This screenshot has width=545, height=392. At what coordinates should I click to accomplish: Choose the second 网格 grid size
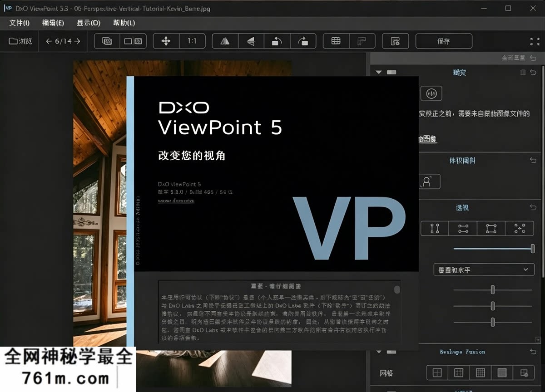click(459, 373)
